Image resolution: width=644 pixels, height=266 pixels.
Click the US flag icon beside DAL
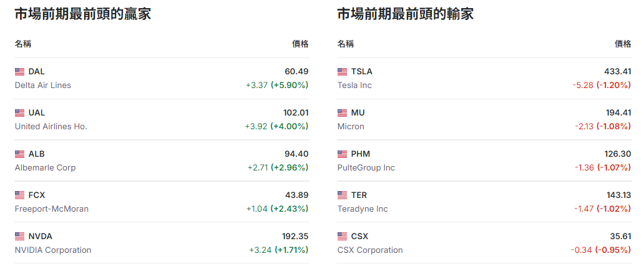click(x=19, y=72)
